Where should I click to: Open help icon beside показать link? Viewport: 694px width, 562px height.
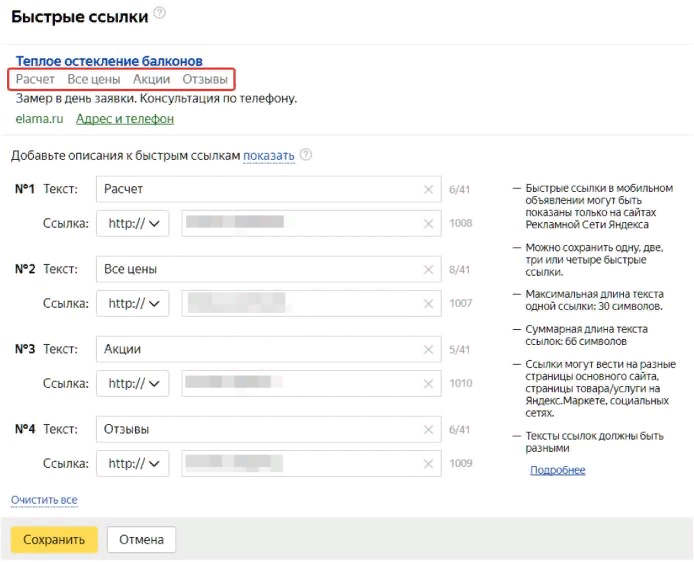click(x=306, y=154)
